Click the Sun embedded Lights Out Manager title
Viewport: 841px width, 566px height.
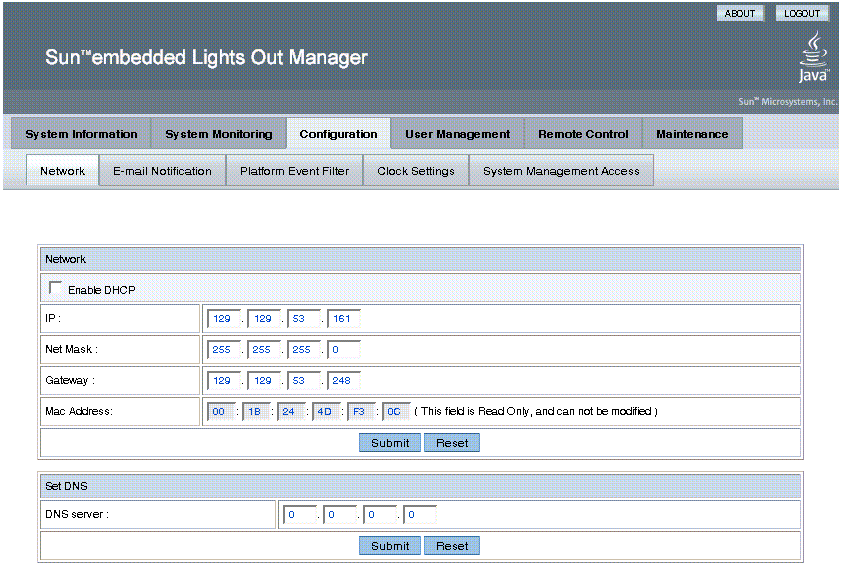pyautogui.click(x=206, y=57)
